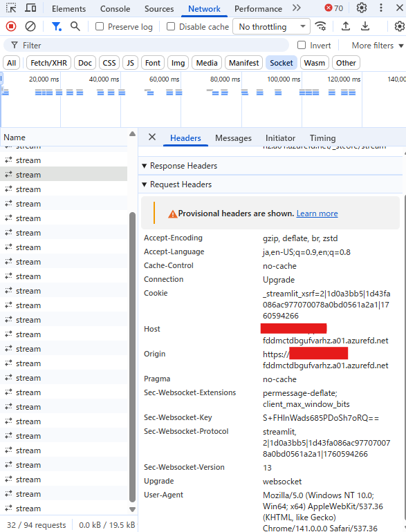Filter by Media requests

pyautogui.click(x=207, y=63)
